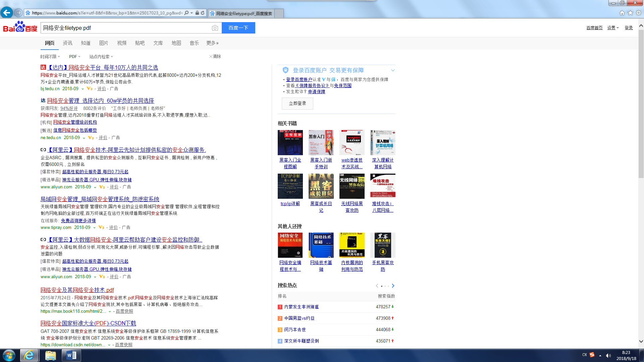Open result 网络安全国家标准大全(PDF)-CSDN下载
The image size is (644, 362).
pos(88,323)
